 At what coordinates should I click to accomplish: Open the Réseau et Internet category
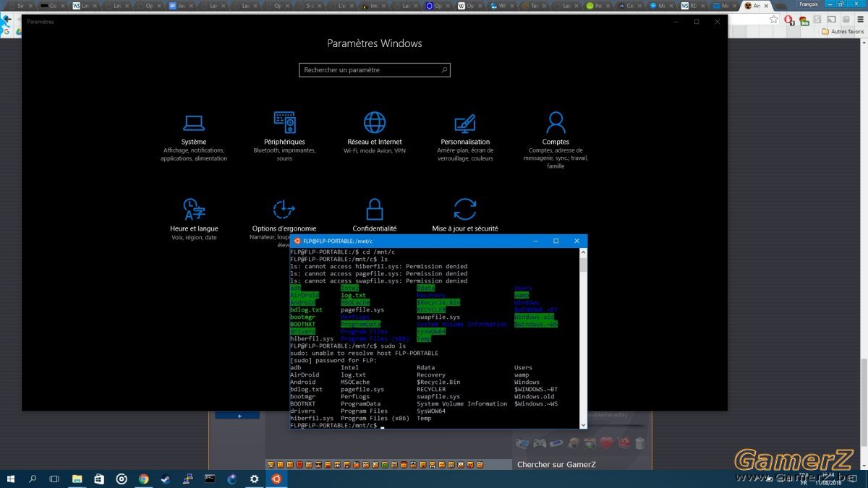coord(375,134)
